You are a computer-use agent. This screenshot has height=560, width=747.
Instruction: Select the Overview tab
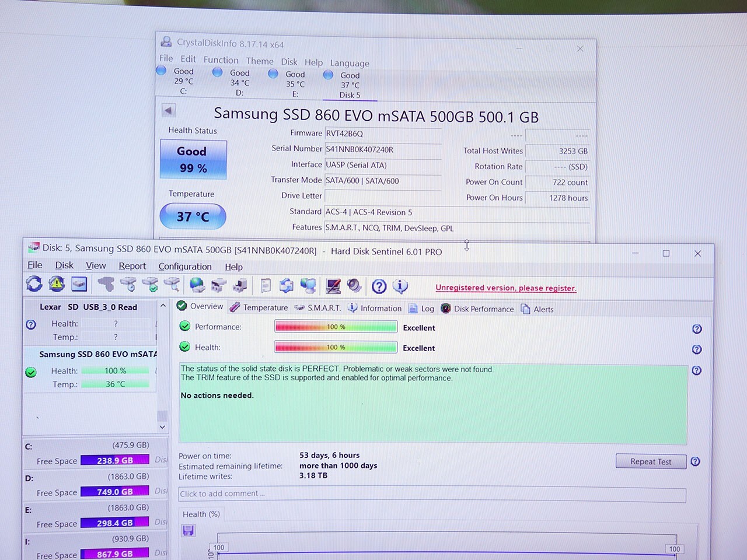(x=200, y=306)
